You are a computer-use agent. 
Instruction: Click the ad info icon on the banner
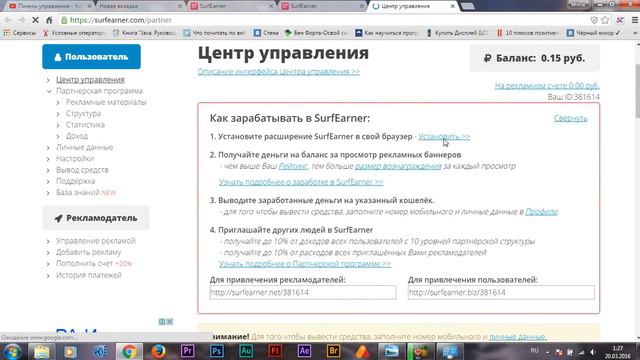pyautogui.click(x=162, y=322)
